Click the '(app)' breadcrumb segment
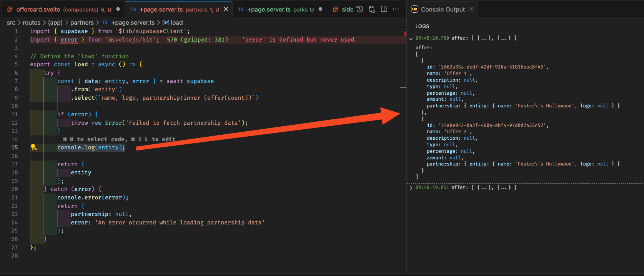Screen dimensions: 644x276 [55, 23]
